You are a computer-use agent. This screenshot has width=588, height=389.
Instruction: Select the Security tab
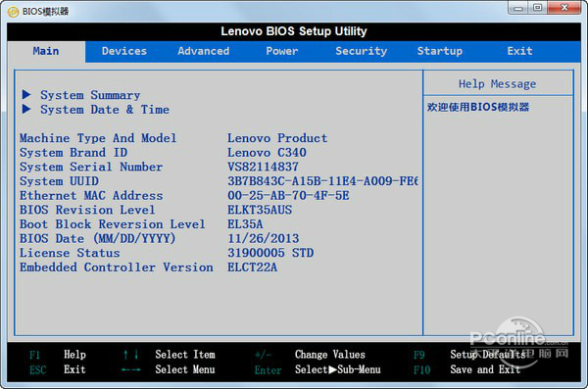coord(361,51)
